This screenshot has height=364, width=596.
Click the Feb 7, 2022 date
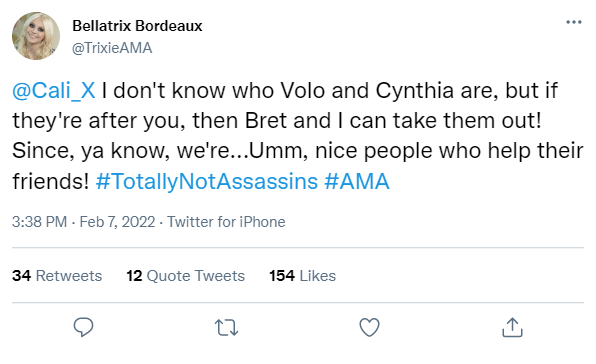(117, 222)
